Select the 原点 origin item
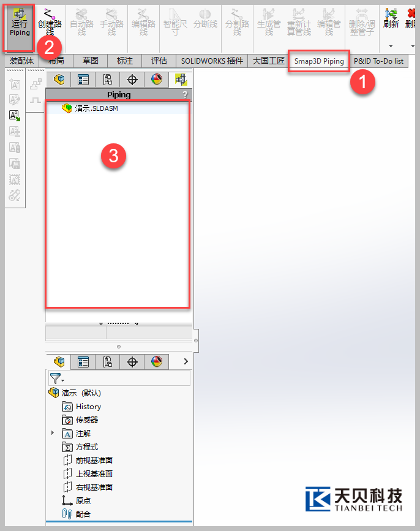420x531 pixels. click(76, 500)
